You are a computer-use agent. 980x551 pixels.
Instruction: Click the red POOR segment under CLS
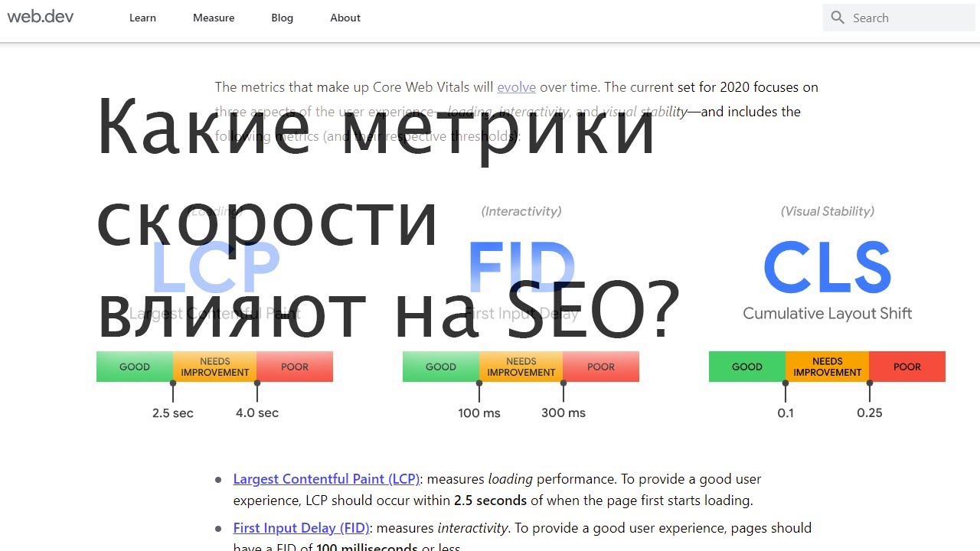tap(907, 367)
